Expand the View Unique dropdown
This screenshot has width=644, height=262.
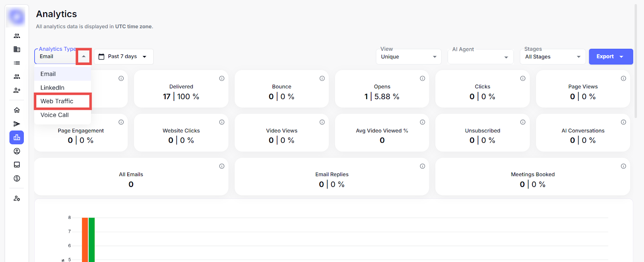pyautogui.click(x=409, y=57)
